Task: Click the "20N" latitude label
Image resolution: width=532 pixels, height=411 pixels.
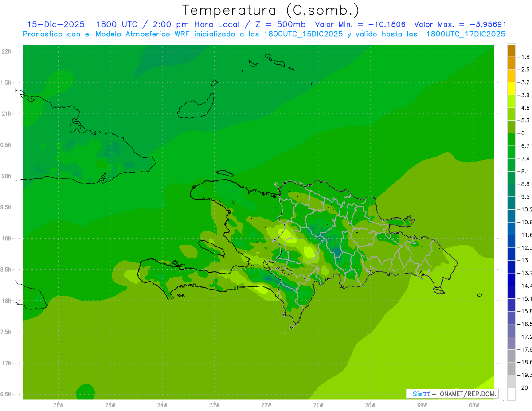Action: pyautogui.click(x=8, y=176)
